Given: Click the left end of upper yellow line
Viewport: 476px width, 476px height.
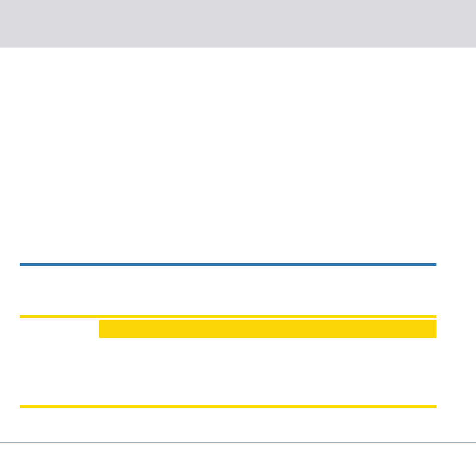Looking at the screenshot, I should [x=21, y=317].
